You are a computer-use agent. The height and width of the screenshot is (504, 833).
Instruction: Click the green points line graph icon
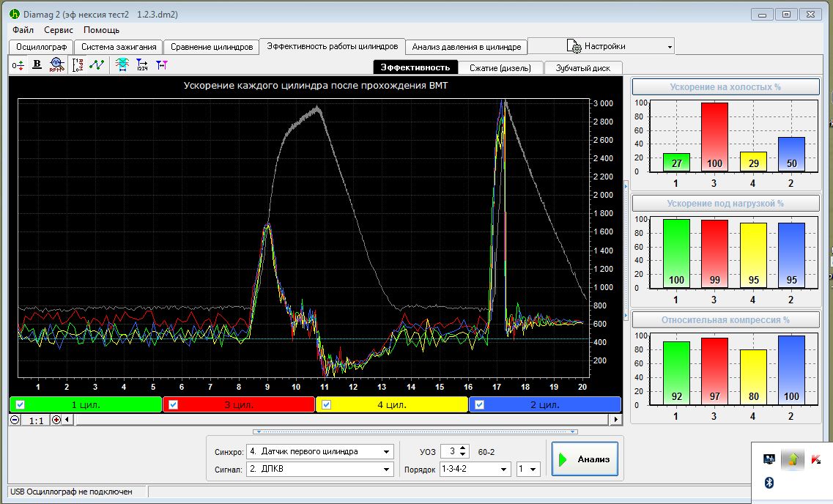(x=97, y=64)
